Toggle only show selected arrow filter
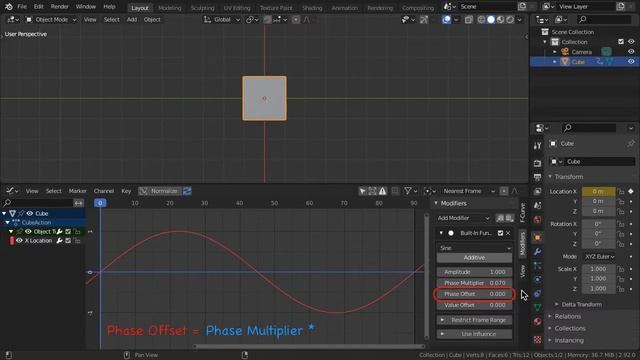 (x=362, y=191)
